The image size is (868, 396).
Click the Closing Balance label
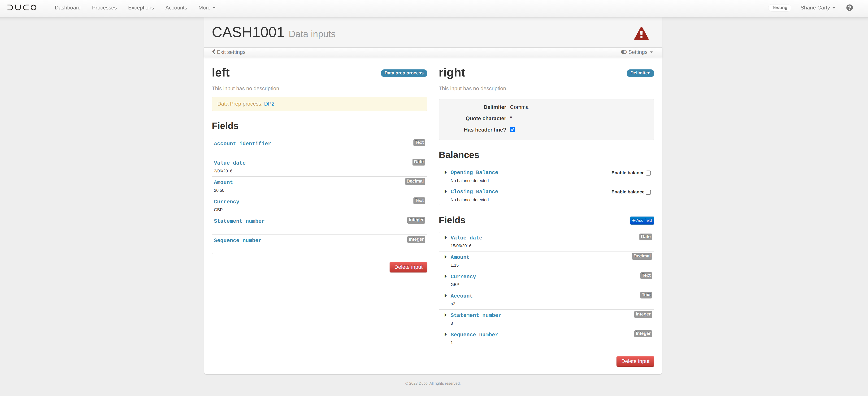(474, 192)
